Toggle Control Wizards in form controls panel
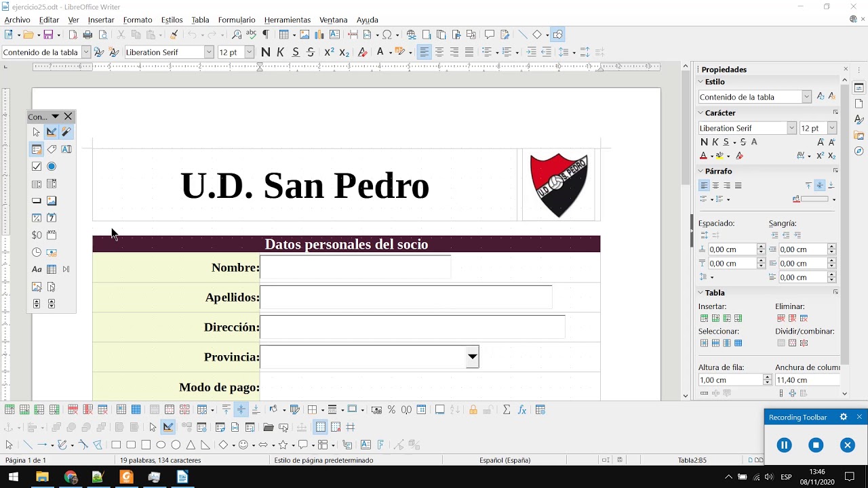The height and width of the screenshot is (488, 868). coord(66,132)
